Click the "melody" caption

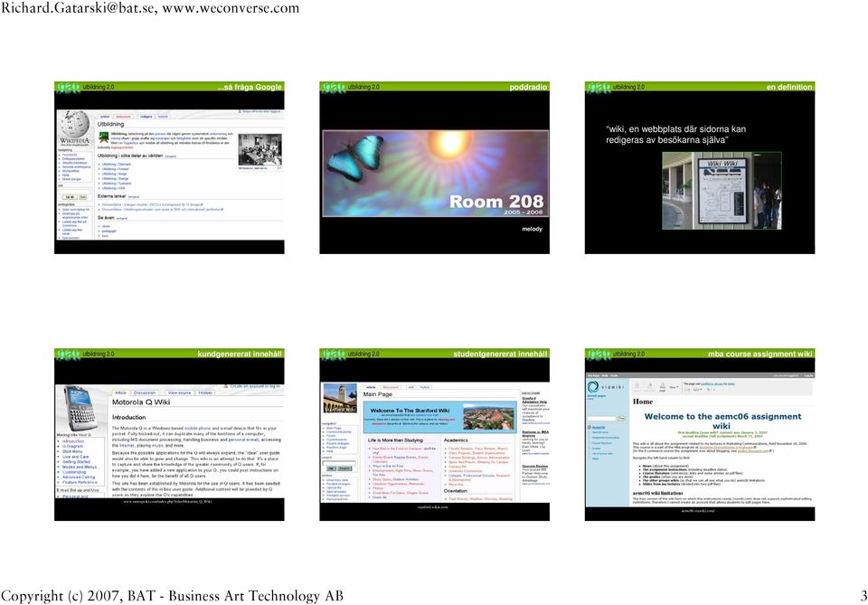[x=532, y=229]
